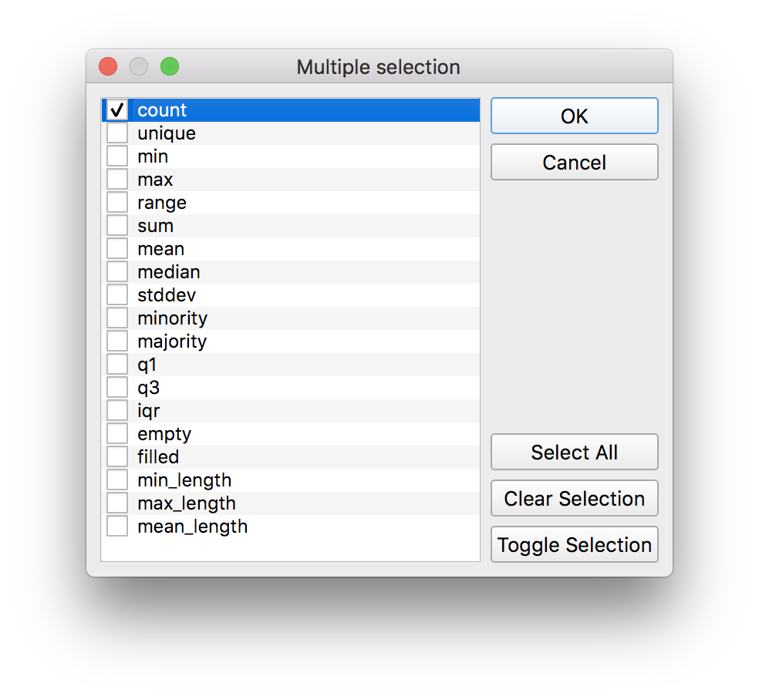Check the empty checkbox

pyautogui.click(x=117, y=434)
